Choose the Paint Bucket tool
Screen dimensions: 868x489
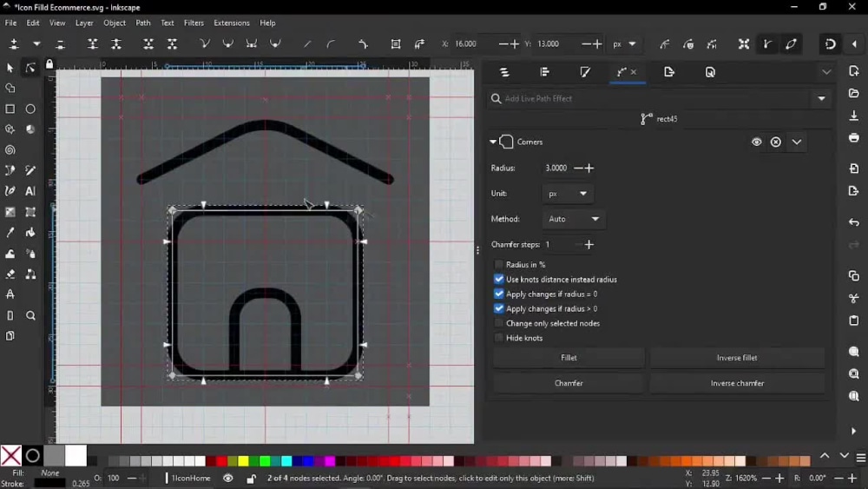30,233
